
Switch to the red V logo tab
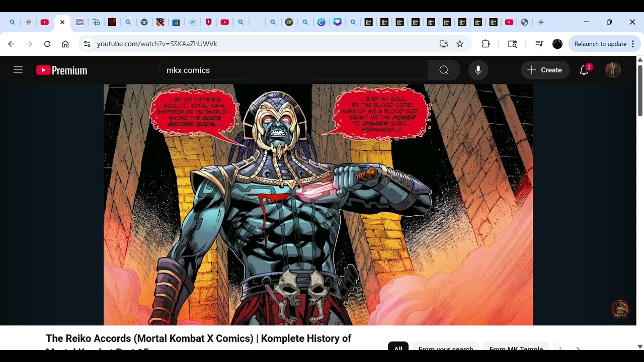tap(112, 22)
